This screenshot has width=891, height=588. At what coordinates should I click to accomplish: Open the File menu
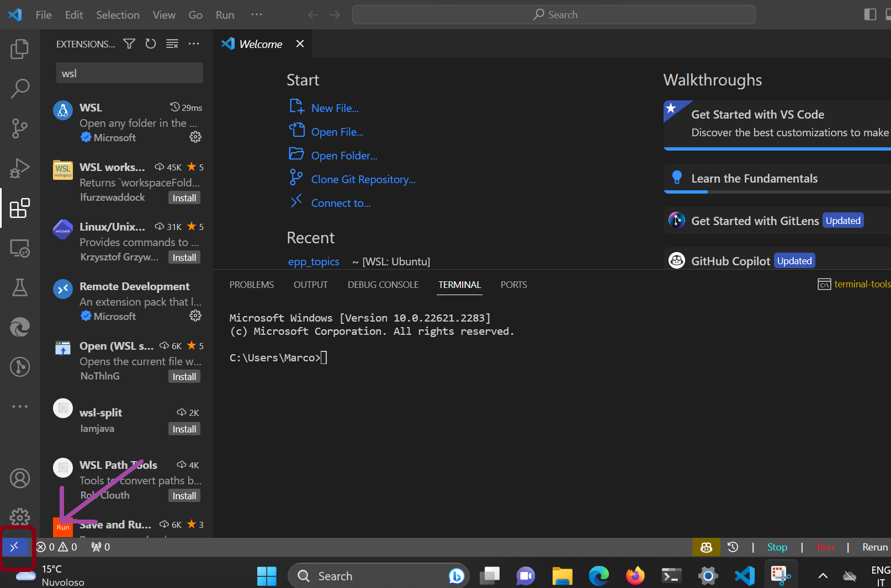pos(44,15)
